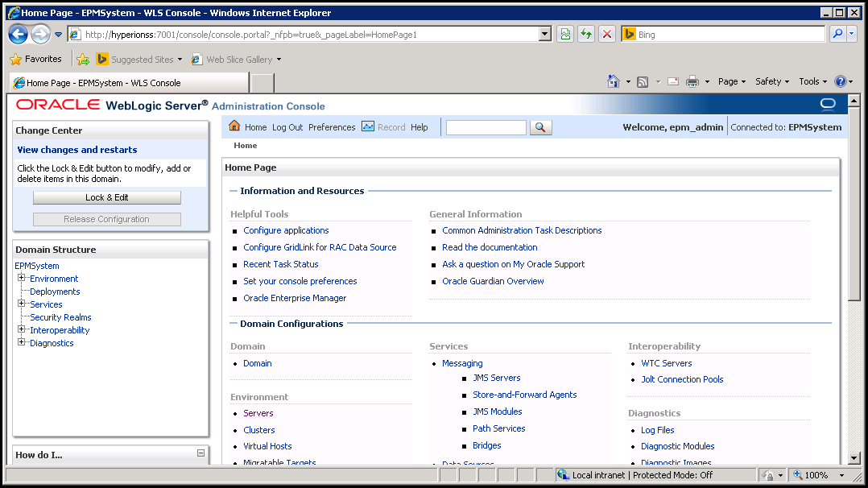Image resolution: width=868 pixels, height=488 pixels.
Task: Open Configure applications link
Action: (x=286, y=230)
